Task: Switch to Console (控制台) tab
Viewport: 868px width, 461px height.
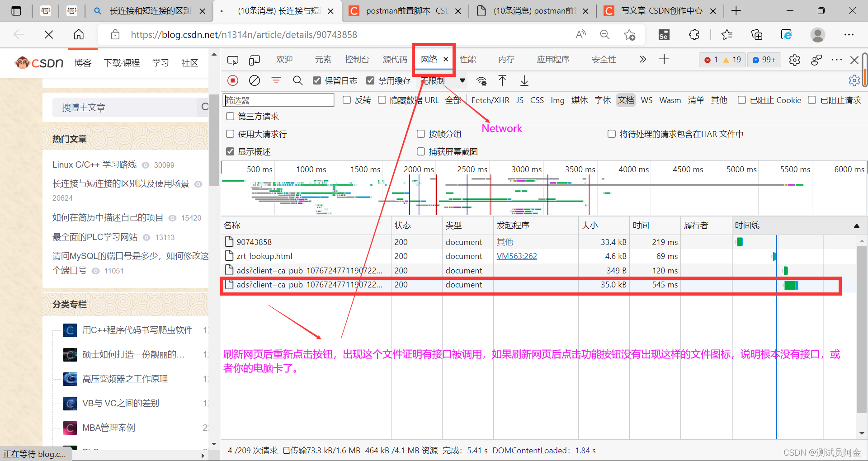Action: pyautogui.click(x=357, y=59)
